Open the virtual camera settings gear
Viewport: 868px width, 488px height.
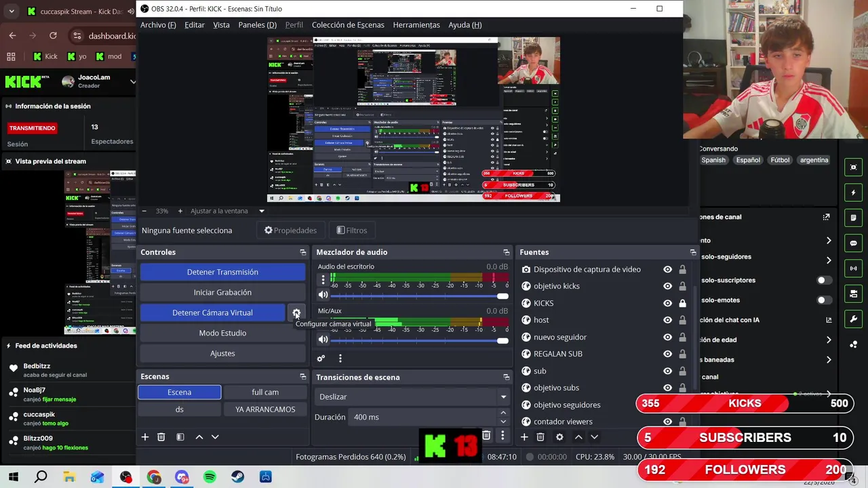(296, 312)
